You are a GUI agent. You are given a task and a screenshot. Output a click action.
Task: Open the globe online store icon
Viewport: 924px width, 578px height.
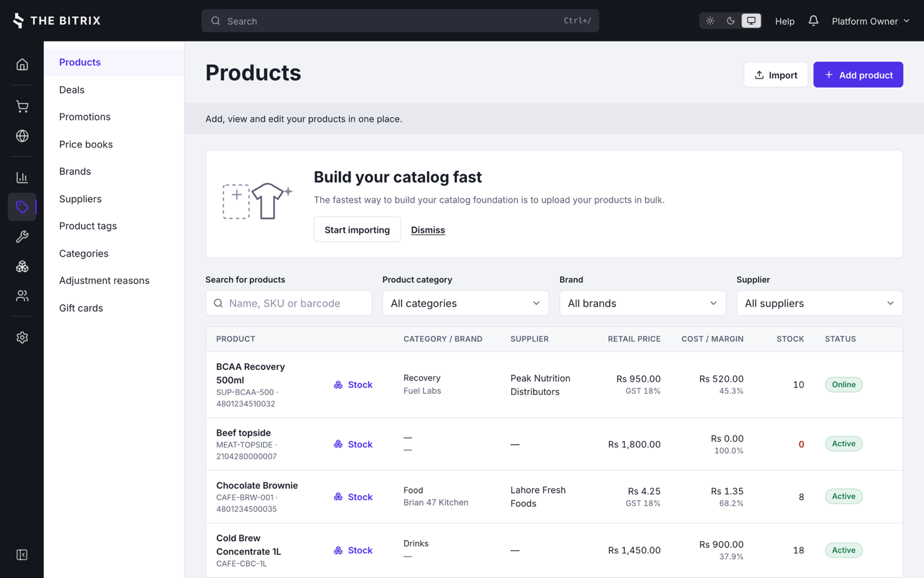click(x=22, y=136)
